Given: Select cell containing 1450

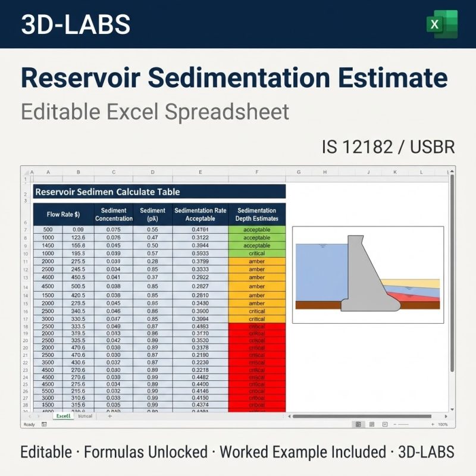Looking at the screenshot, I should 48,246.
